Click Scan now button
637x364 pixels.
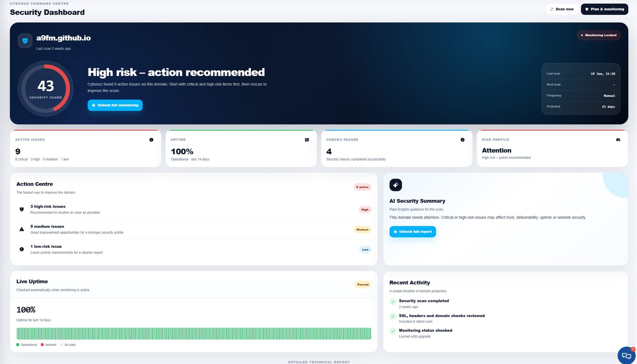tap(561, 9)
